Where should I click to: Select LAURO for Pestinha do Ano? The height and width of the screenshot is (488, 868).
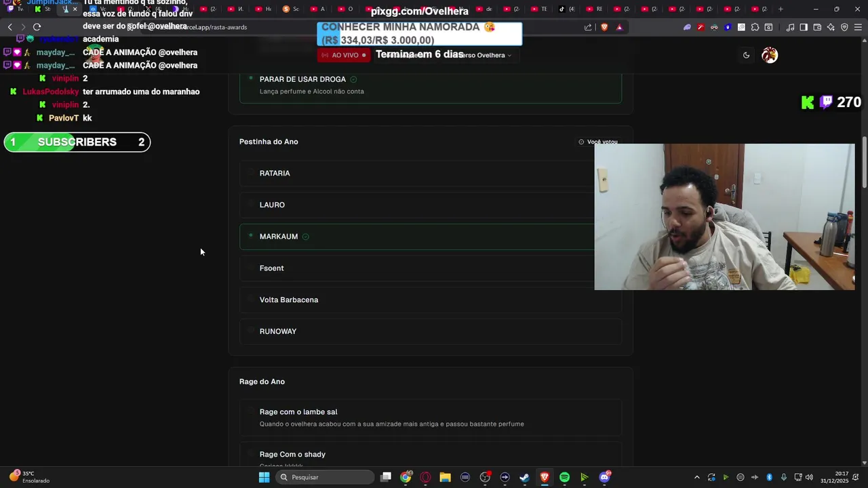pos(431,205)
